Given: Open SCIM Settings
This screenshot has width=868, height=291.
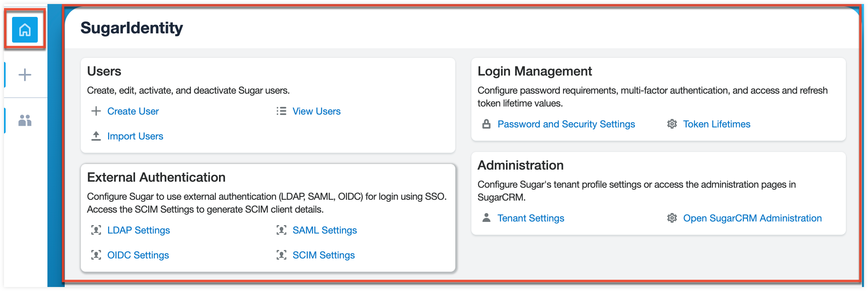Looking at the screenshot, I should [x=324, y=255].
